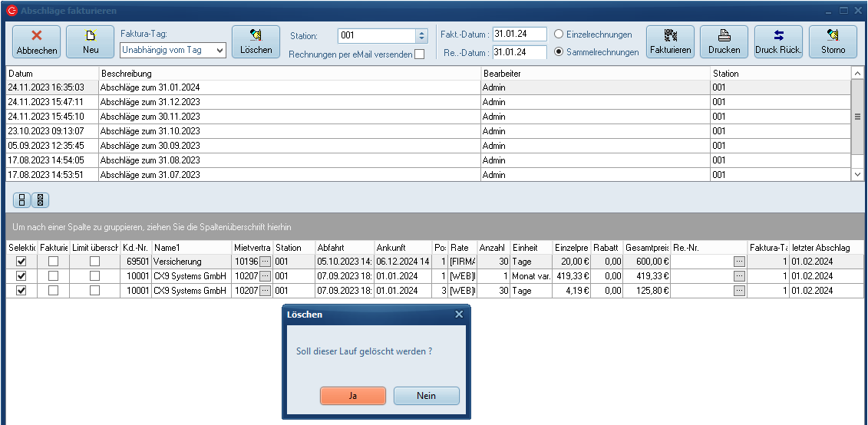Enable Rechnungen per eMail versenden checkbox
The image size is (868, 425).
click(x=419, y=54)
